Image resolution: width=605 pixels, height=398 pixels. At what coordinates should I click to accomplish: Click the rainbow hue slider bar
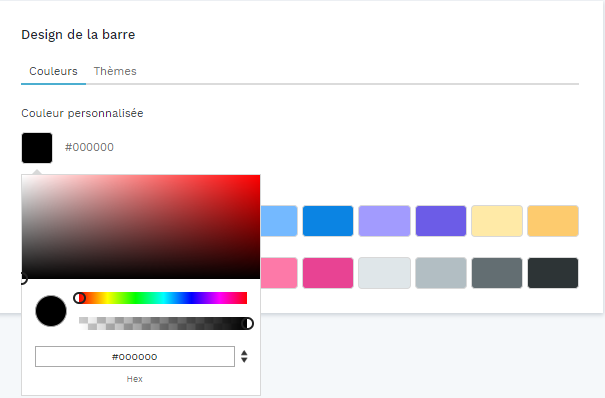(163, 298)
